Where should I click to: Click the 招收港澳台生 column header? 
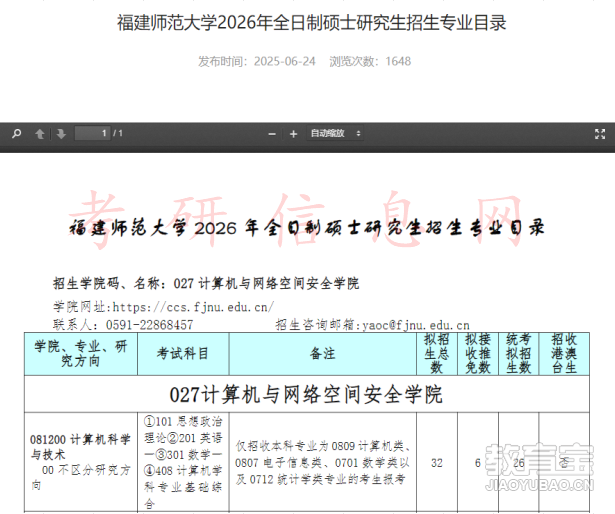[x=564, y=354]
